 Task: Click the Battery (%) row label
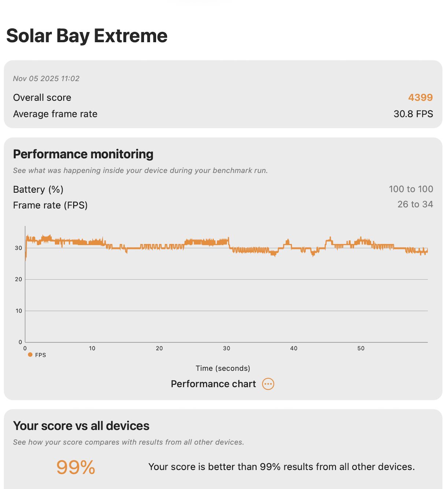pyautogui.click(x=38, y=189)
